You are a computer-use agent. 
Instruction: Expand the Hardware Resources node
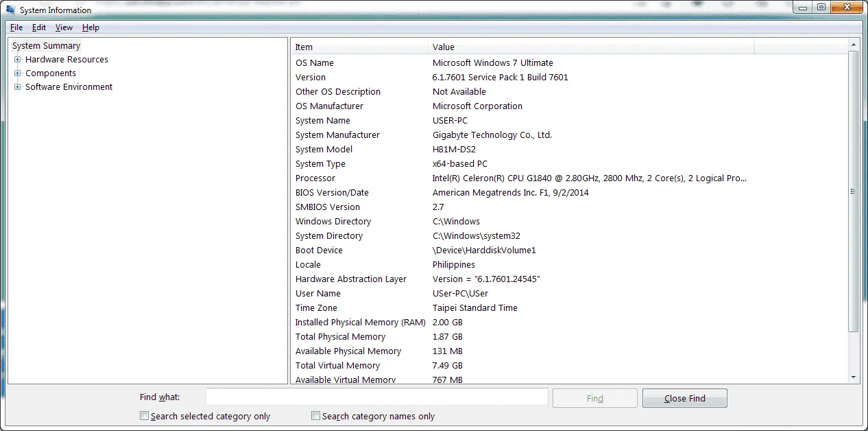point(18,60)
